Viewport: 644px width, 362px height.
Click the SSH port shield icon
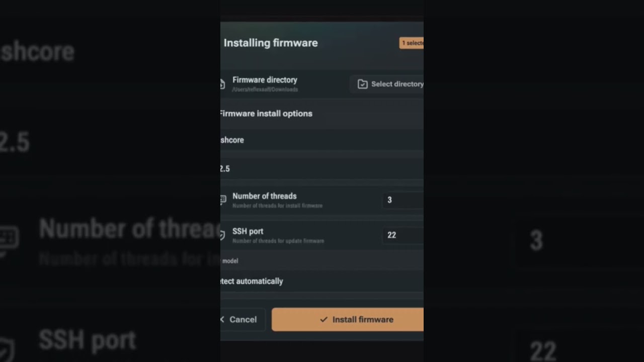click(222, 235)
